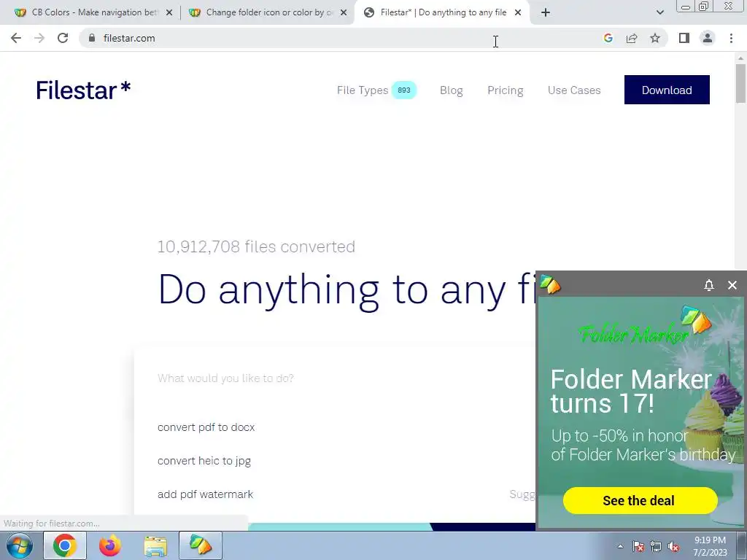Open the Chrome profile avatar
This screenshot has height=560, width=747.
pyautogui.click(x=708, y=38)
